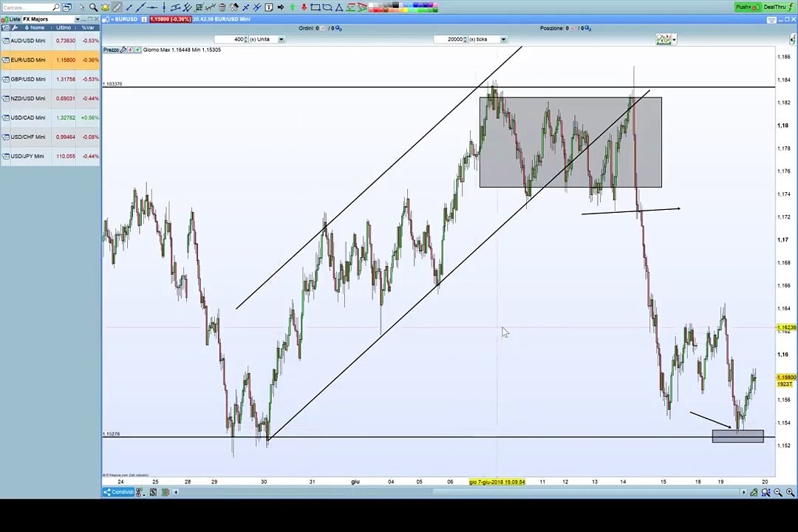The width and height of the screenshot is (798, 532).
Task: Click the 20000 timeframe input field
Action: [x=448, y=39]
